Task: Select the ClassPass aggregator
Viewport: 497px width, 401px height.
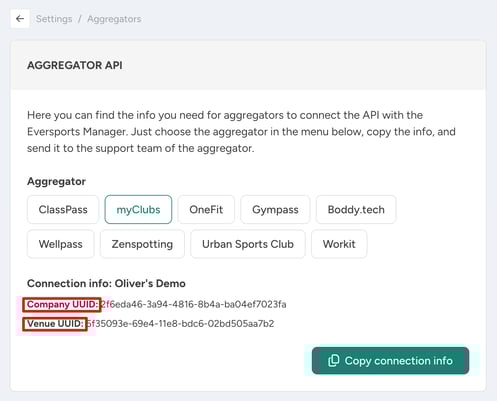Action: pos(63,210)
